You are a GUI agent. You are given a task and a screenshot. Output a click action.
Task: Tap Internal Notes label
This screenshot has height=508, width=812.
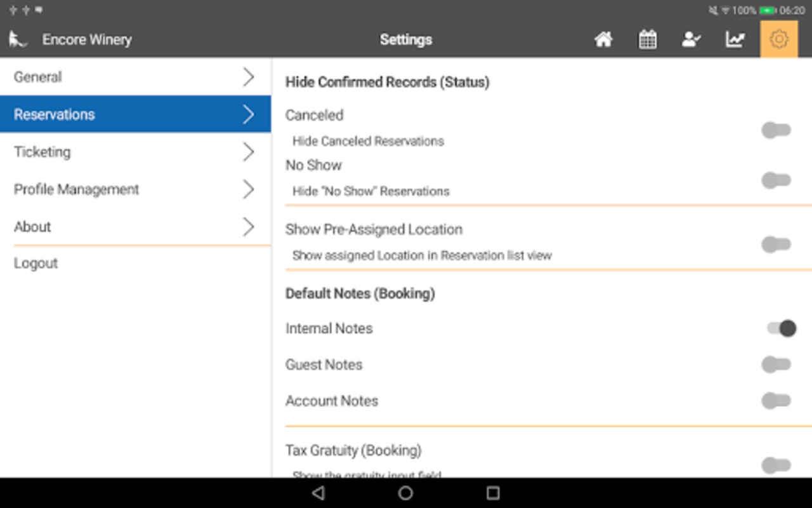click(329, 328)
